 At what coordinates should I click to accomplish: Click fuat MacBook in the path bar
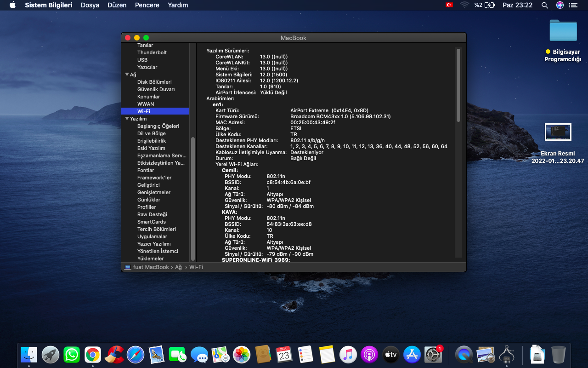click(151, 267)
